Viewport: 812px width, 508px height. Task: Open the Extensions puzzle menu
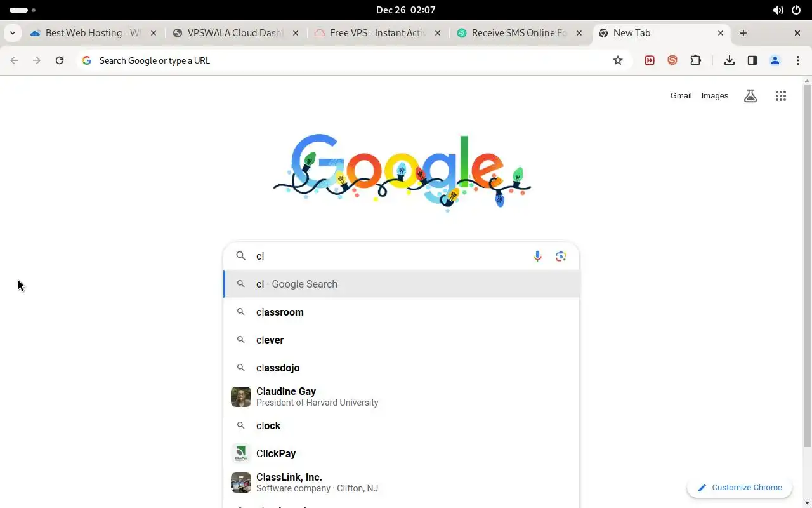(696, 60)
